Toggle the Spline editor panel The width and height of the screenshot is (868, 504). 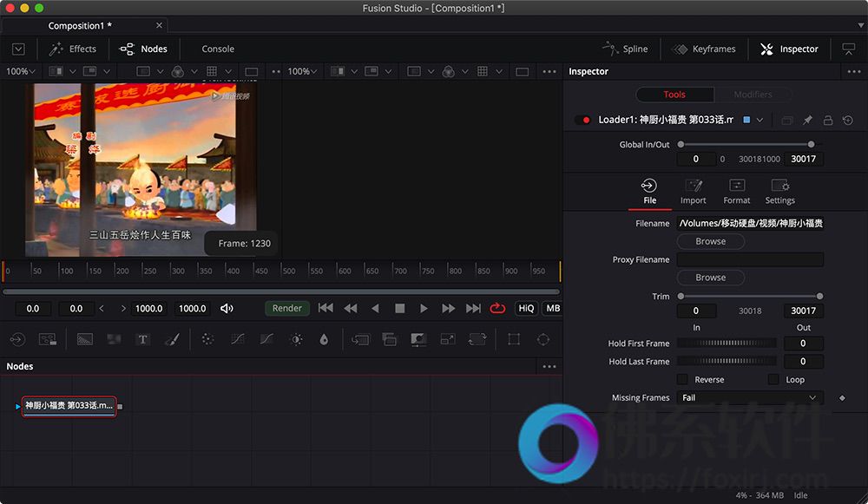(x=625, y=49)
